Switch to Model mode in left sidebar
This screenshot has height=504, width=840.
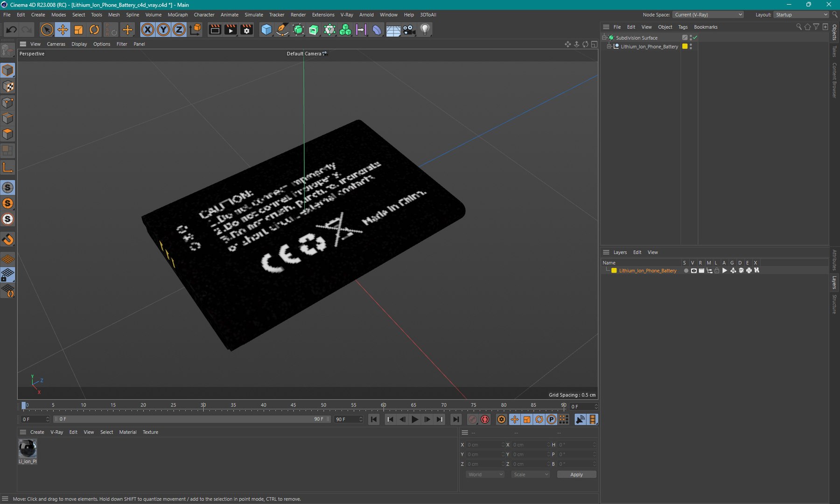click(x=8, y=70)
